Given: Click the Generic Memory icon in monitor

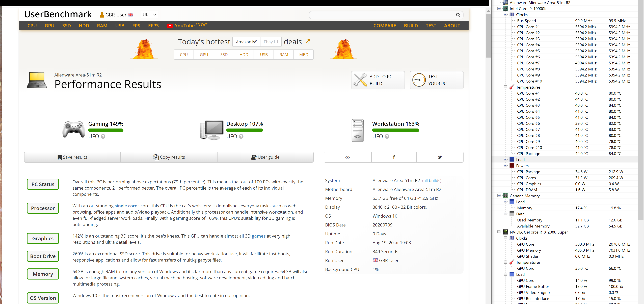Looking at the screenshot, I should tap(505, 196).
